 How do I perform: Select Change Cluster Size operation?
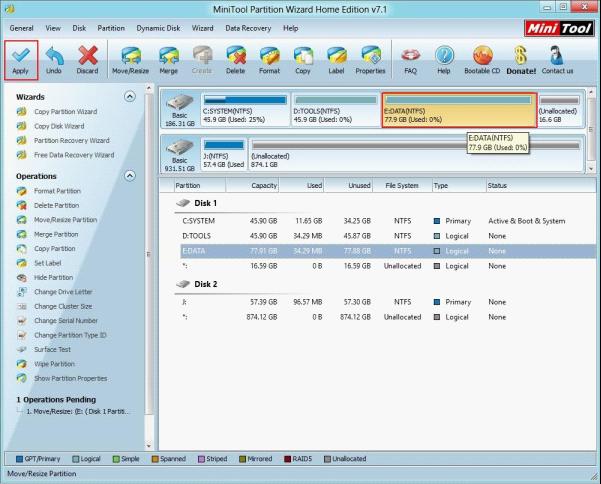pos(63,307)
